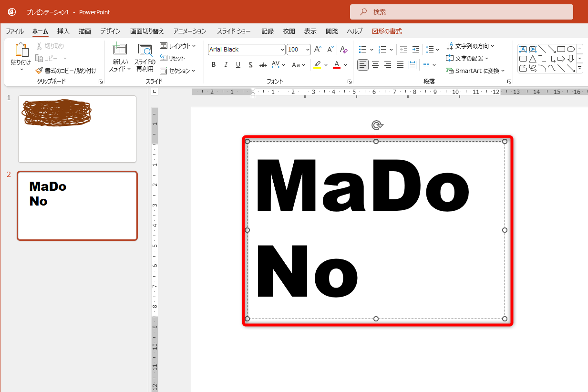This screenshot has width=588, height=392.
Task: Switch to the Animations (アニメーション) tab
Action: pos(190,31)
